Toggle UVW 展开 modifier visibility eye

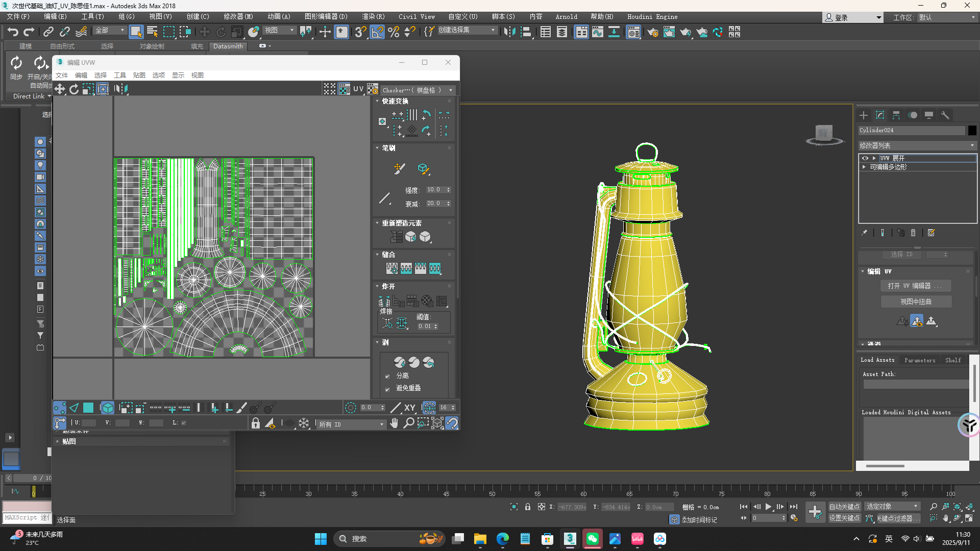click(865, 158)
